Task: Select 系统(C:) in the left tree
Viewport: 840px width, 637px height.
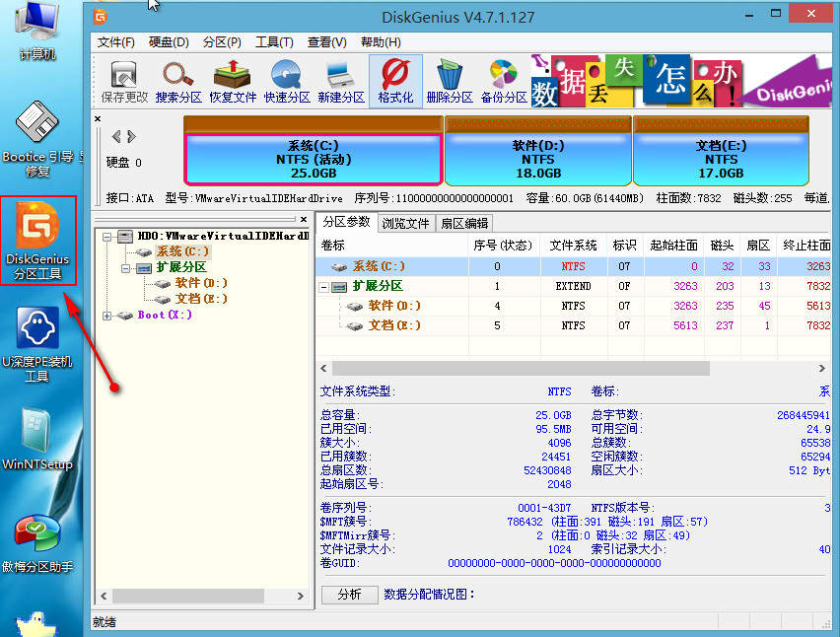Action: point(182,251)
